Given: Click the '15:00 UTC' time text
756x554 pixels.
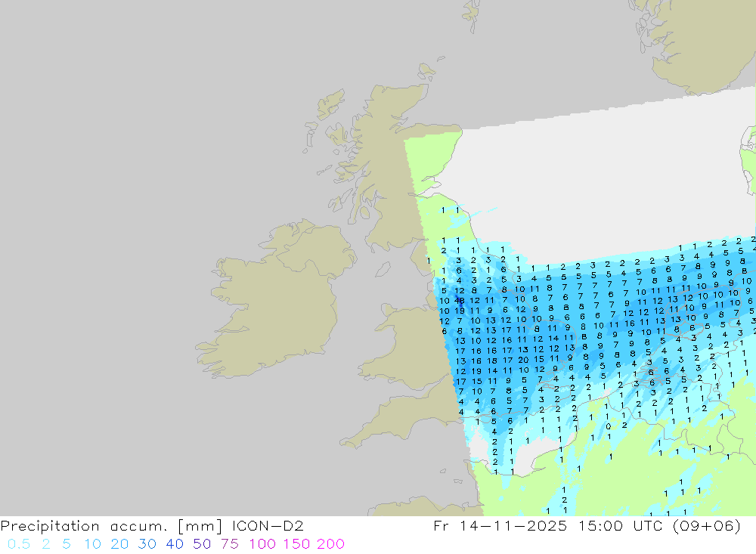Looking at the screenshot, I should 621,525.
